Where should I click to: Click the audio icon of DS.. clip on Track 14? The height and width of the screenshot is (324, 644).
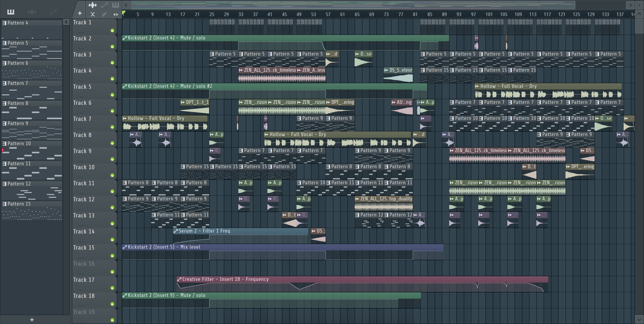click(x=314, y=231)
